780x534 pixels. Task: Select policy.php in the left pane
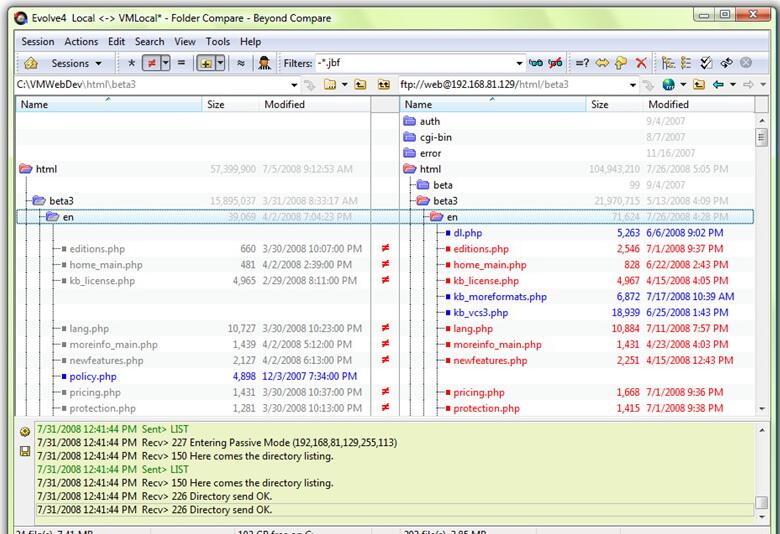pyautogui.click(x=93, y=377)
